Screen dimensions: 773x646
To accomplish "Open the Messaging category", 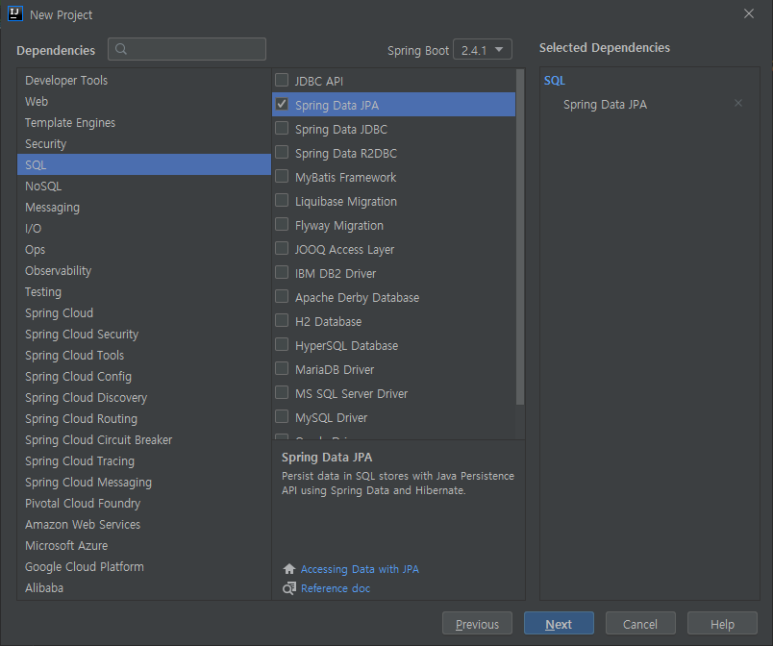I will pyautogui.click(x=144, y=207).
